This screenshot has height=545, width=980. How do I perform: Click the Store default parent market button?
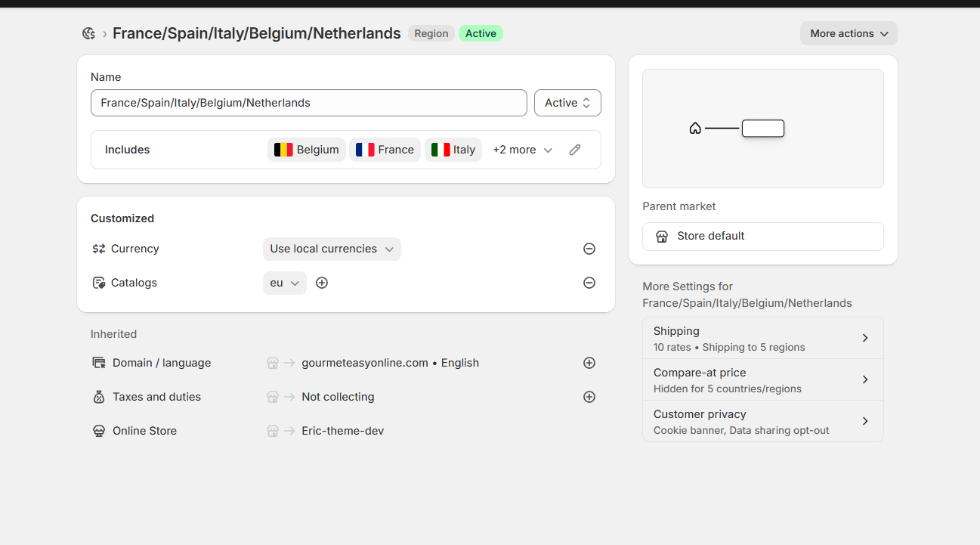(x=762, y=236)
